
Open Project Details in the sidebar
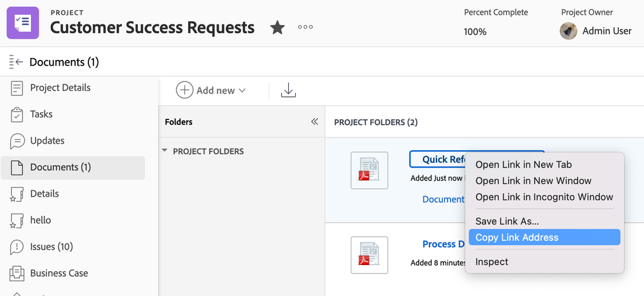coord(60,88)
